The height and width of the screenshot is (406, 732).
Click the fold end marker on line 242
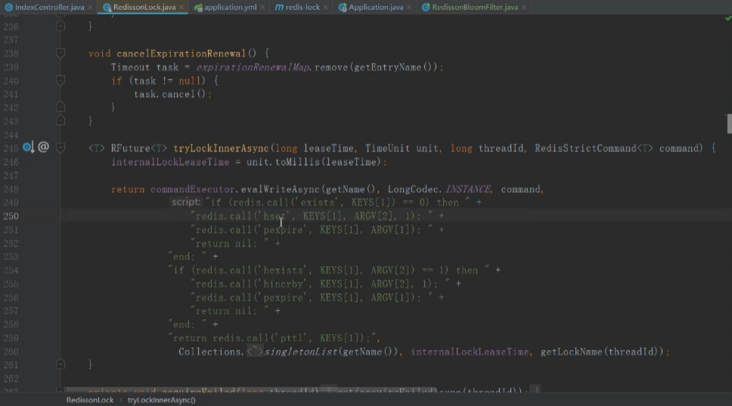tap(60, 107)
